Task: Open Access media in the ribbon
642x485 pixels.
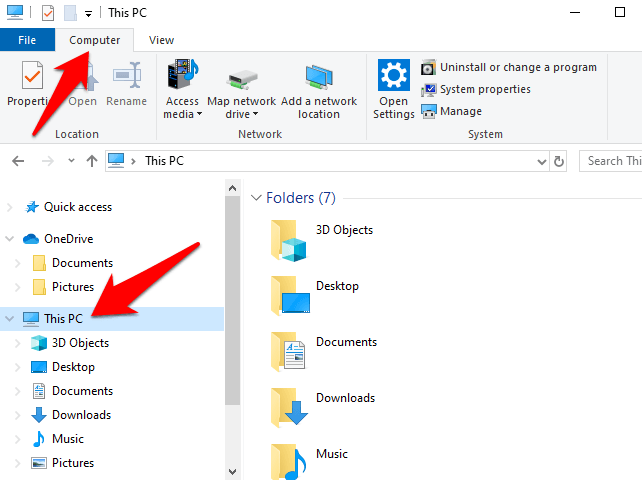Action: (182, 89)
